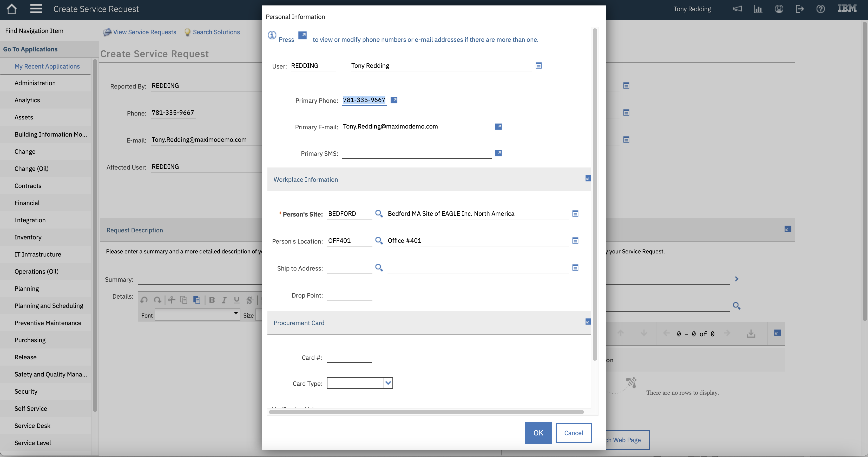Open detail menu beside user name field

point(538,66)
